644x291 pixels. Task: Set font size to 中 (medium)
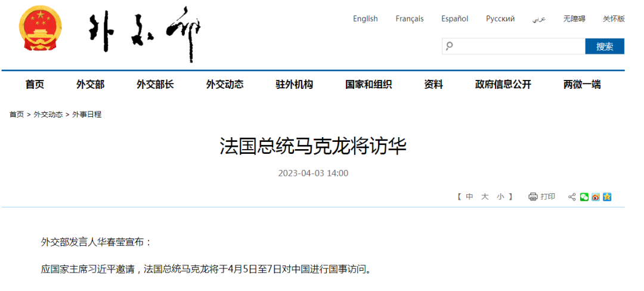pos(469,197)
